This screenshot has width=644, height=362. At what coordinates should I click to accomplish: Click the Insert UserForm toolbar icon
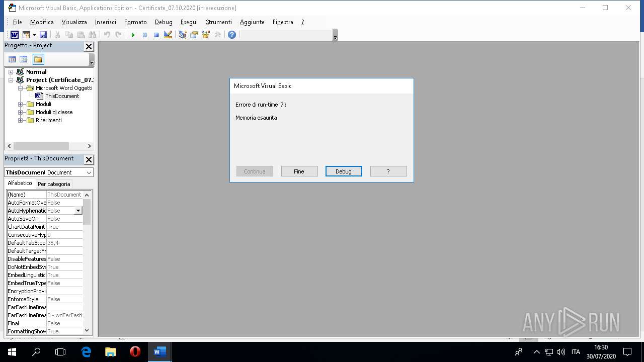point(26,35)
